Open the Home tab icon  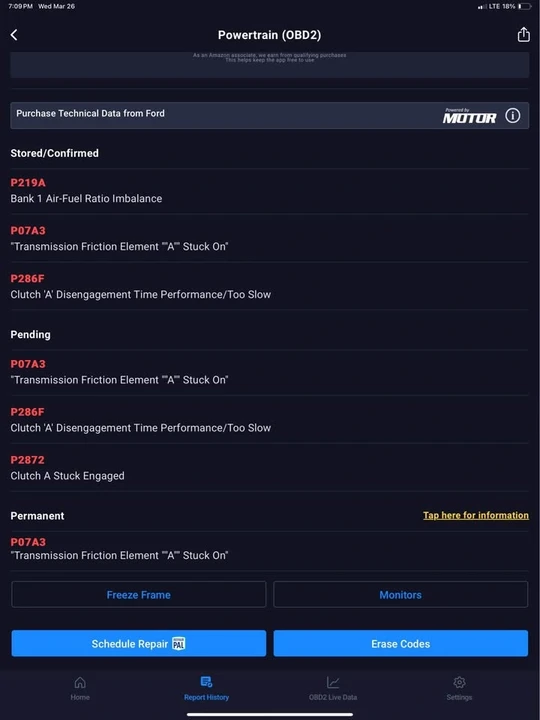(x=80, y=682)
